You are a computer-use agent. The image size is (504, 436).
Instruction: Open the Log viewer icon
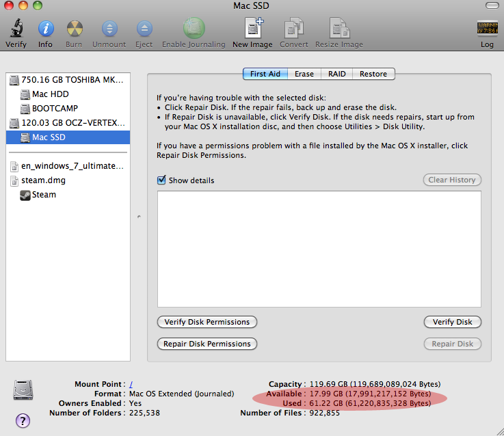coord(488,28)
